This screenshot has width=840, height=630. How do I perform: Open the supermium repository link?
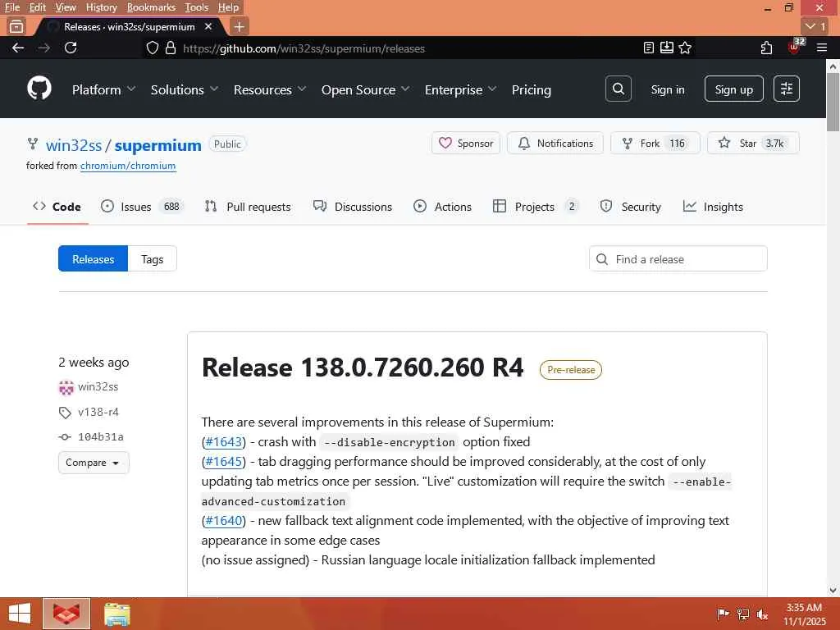pos(158,145)
